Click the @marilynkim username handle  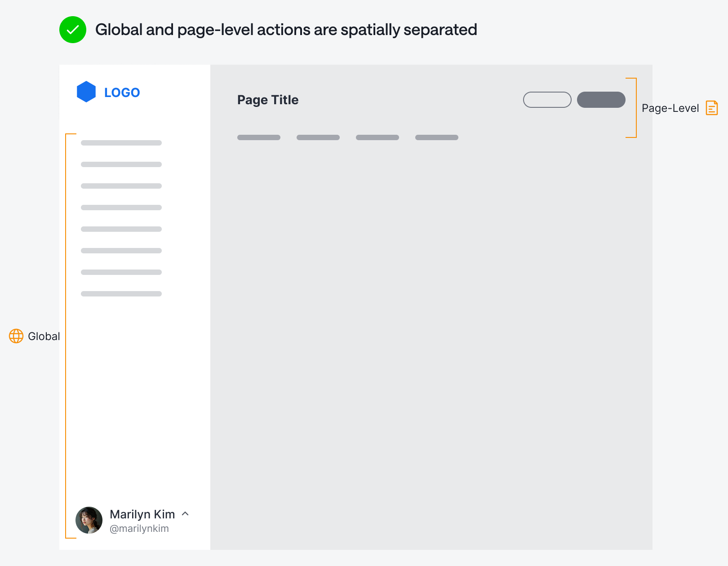click(139, 529)
